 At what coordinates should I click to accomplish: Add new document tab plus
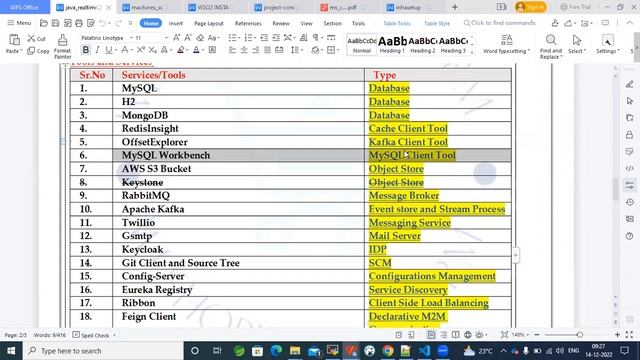click(x=455, y=7)
